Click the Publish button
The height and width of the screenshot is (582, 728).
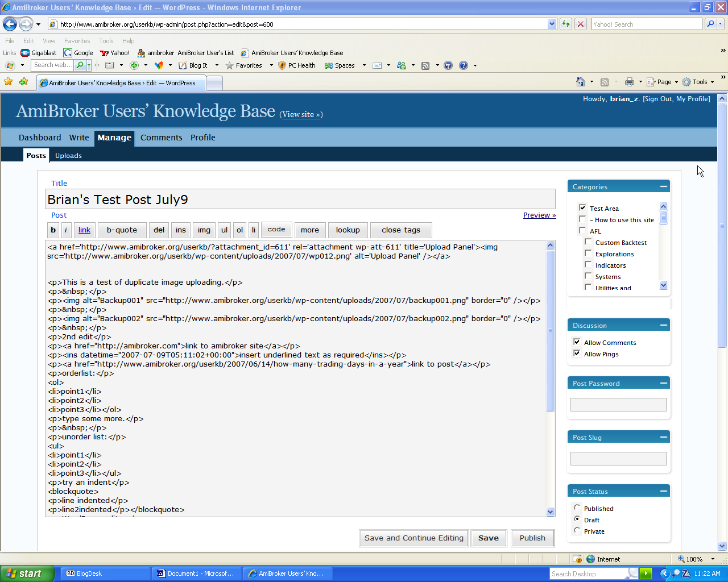pos(532,538)
